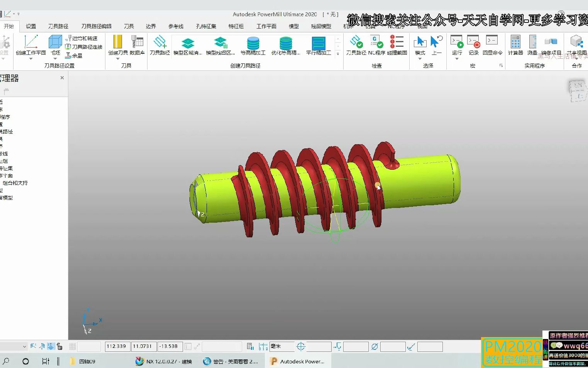Open NX 12.0.0.27 from Windows taskbar
The width and height of the screenshot is (588, 368).
pyautogui.click(x=164, y=361)
